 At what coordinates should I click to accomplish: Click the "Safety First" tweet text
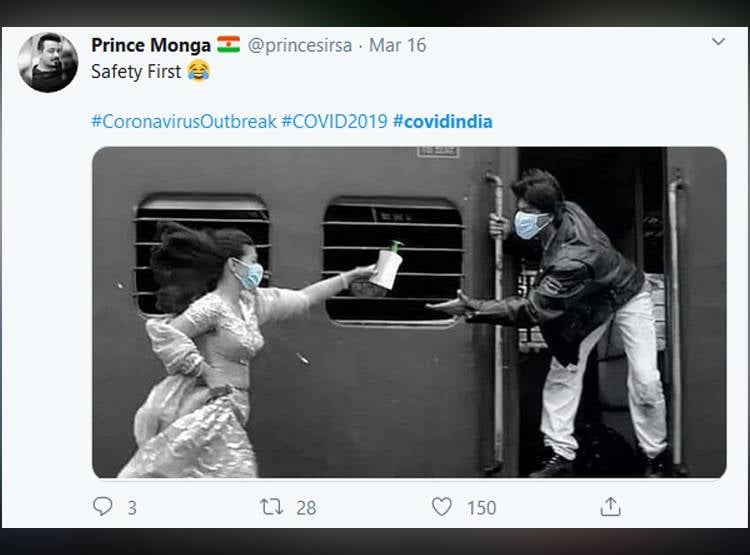click(x=136, y=72)
